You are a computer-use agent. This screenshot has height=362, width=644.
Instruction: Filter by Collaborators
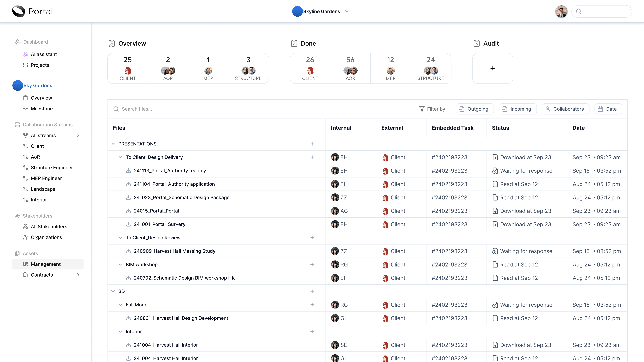(566, 109)
